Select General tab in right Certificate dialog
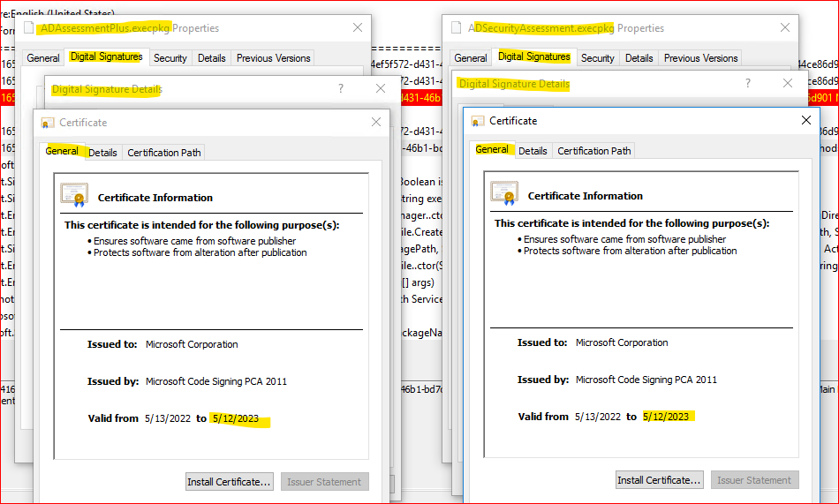 tap(492, 149)
